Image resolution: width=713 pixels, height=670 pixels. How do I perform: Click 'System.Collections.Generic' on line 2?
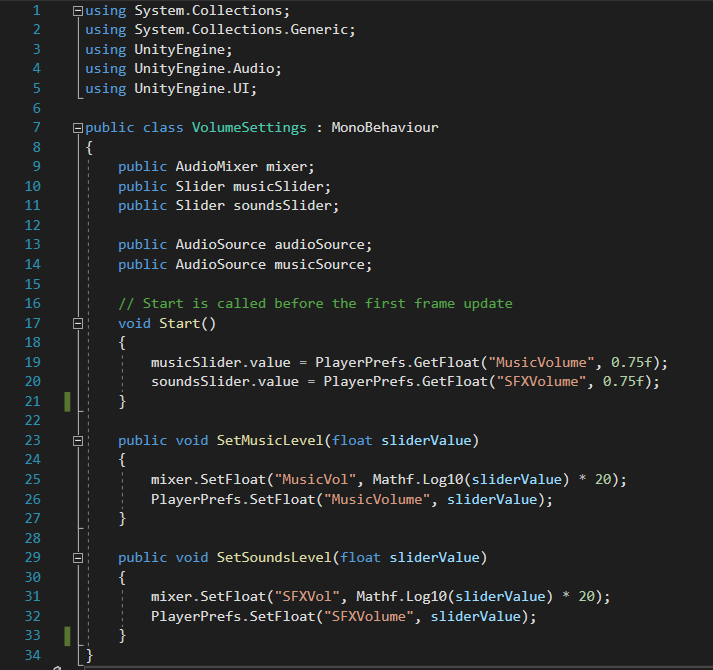241,30
